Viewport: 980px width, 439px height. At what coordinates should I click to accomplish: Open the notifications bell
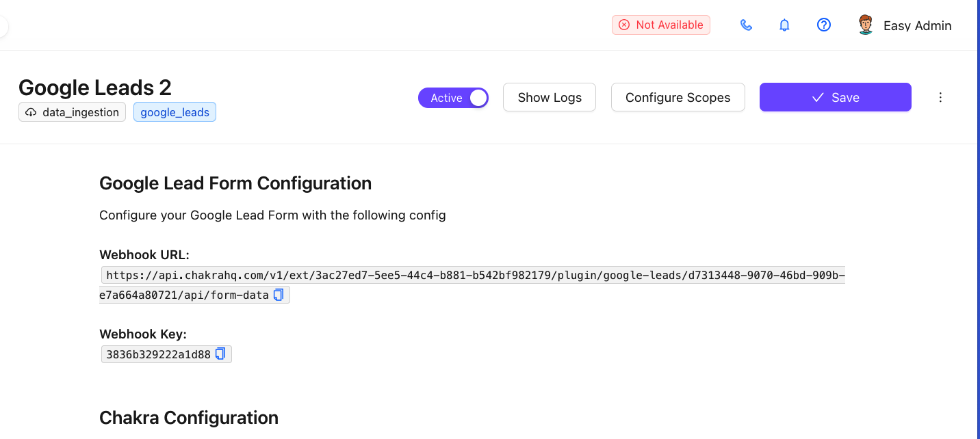pos(785,25)
